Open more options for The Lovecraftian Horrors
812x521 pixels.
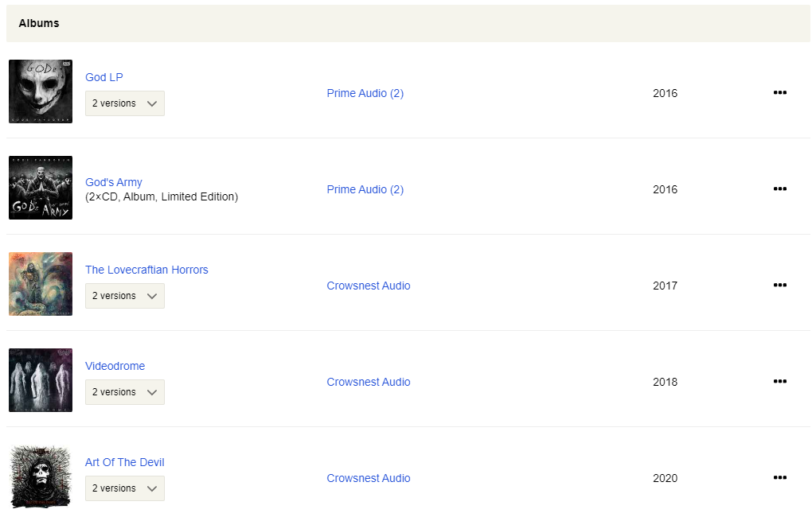tap(779, 286)
